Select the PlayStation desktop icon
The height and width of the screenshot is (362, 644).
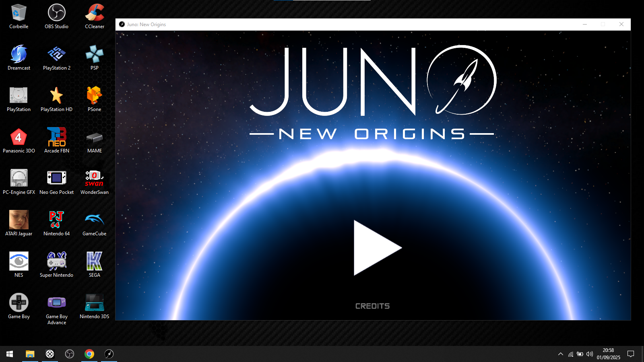click(19, 99)
